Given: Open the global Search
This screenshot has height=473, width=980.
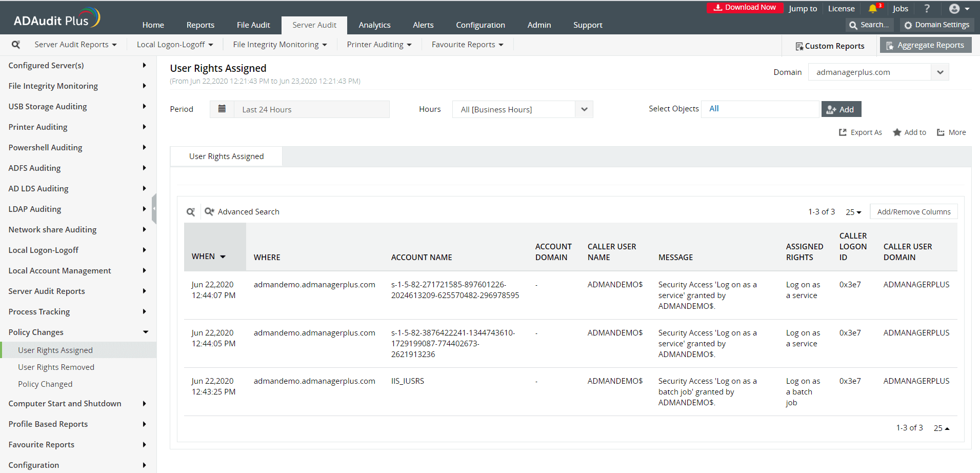Looking at the screenshot, I should pyautogui.click(x=869, y=25).
